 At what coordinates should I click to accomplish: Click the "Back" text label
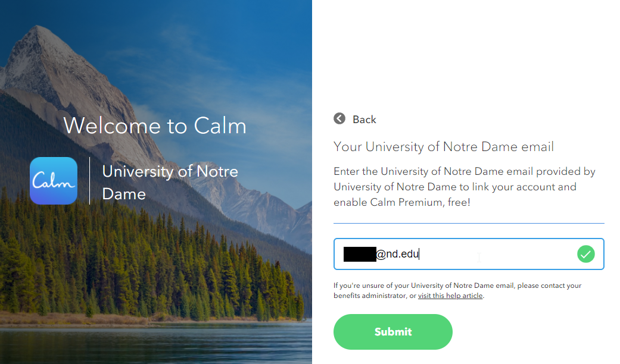[364, 120]
